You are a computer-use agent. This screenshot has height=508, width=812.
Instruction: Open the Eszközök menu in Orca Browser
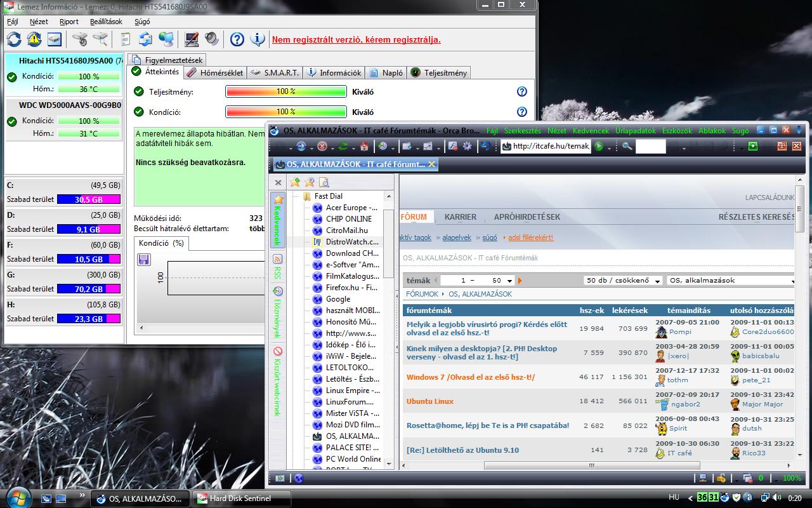click(677, 131)
